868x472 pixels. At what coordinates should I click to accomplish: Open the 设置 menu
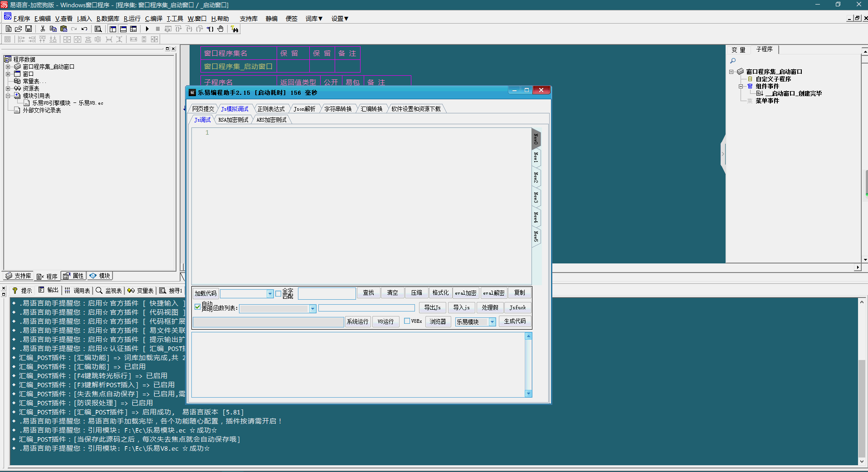tap(340, 19)
